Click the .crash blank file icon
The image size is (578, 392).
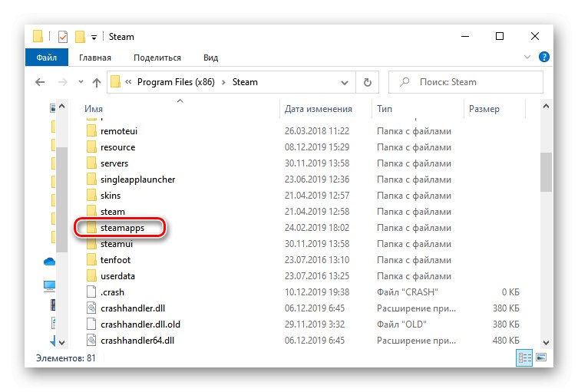(x=91, y=292)
